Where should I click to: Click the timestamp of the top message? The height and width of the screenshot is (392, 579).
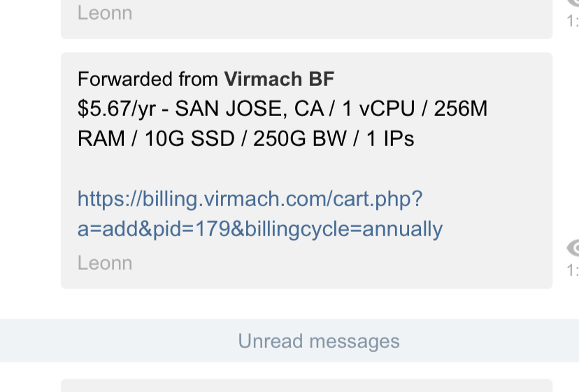pos(573,22)
